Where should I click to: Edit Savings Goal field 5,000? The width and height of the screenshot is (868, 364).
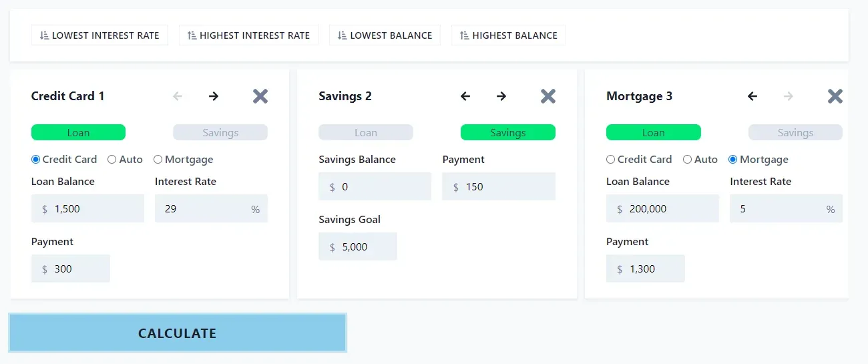358,246
